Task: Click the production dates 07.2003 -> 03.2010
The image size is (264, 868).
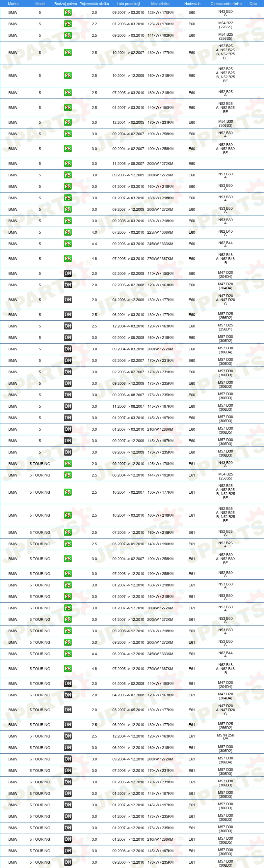Action: coord(128,24)
